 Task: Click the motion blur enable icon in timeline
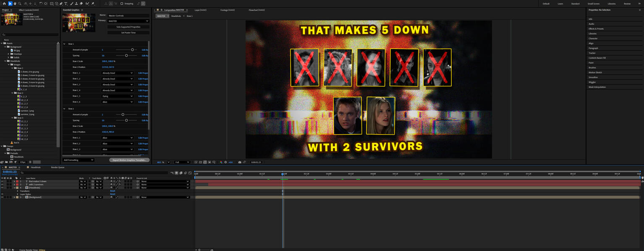click(x=185, y=173)
